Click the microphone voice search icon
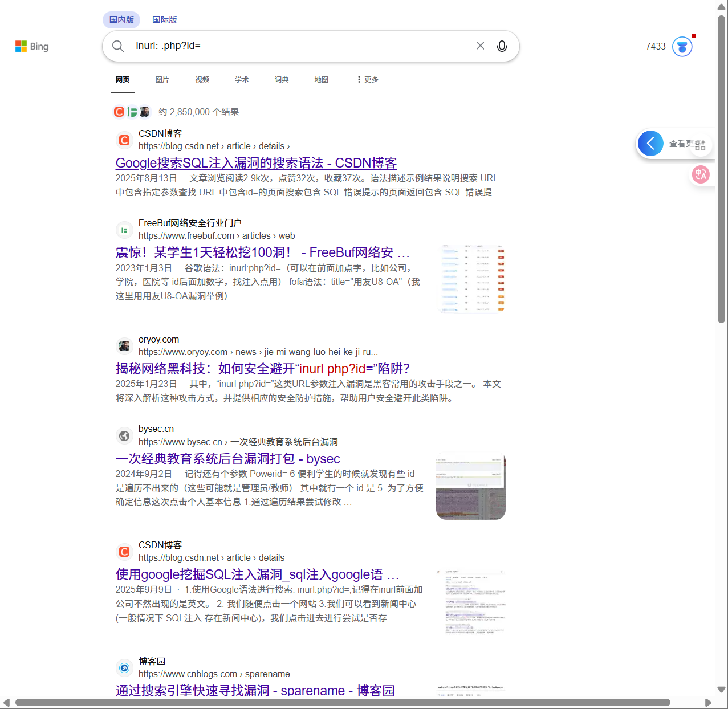728x709 pixels. 502,46
